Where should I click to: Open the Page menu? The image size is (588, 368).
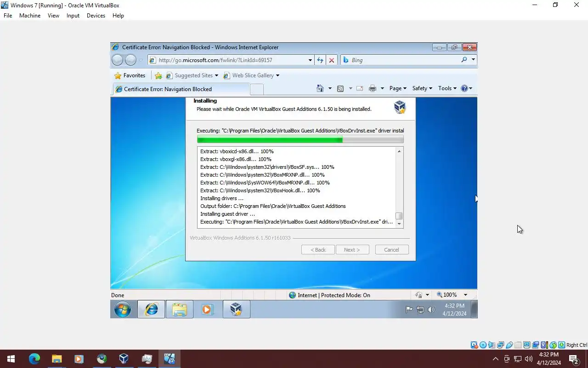coord(398,88)
